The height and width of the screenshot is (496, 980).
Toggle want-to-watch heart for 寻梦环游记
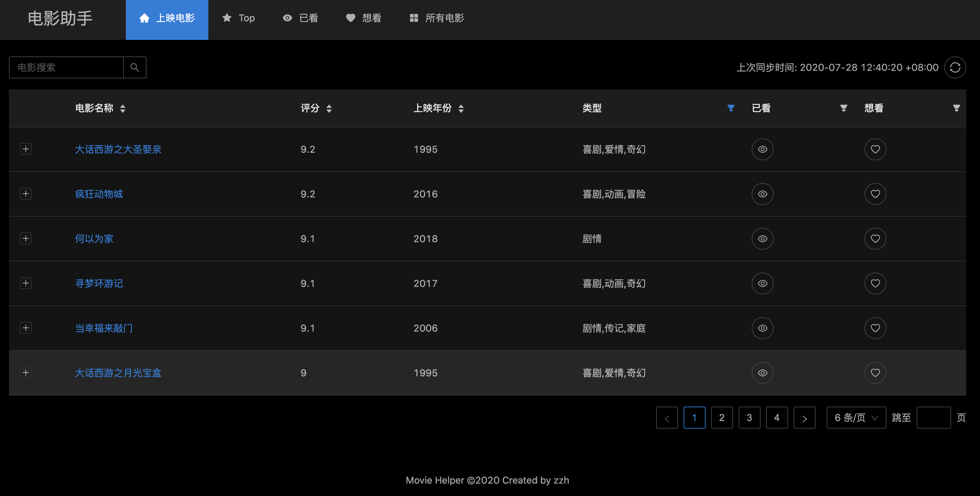point(875,283)
